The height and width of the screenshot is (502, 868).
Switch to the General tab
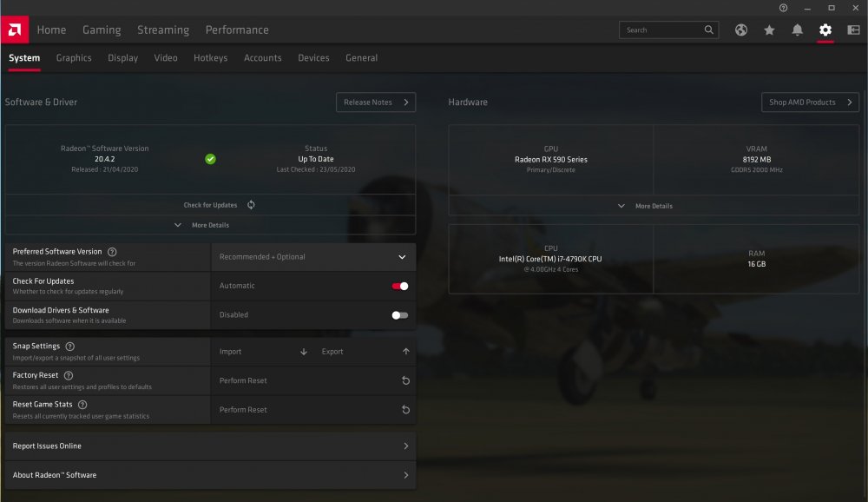361,57
